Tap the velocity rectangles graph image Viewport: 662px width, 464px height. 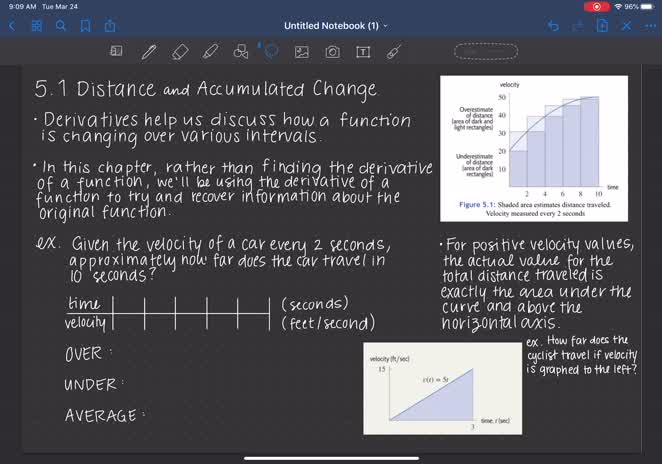point(536,148)
